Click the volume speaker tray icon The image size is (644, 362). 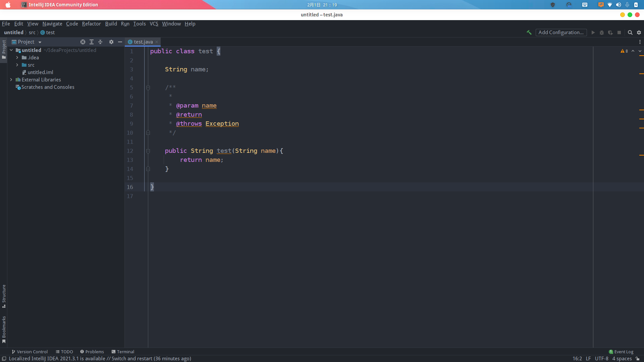click(x=619, y=5)
